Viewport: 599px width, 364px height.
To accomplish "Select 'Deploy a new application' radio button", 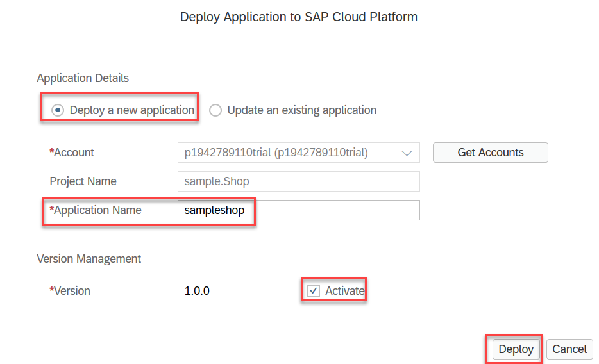I will (x=58, y=110).
